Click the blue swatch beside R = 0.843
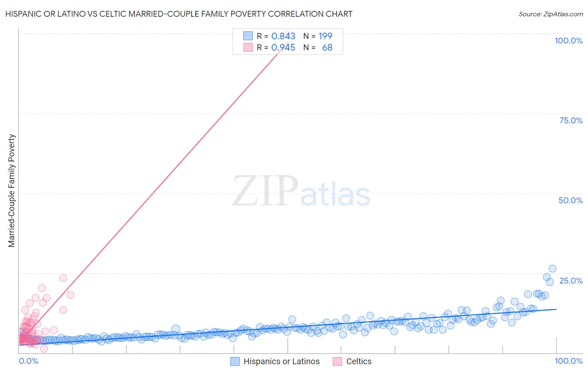Image resolution: width=588 pixels, height=373 pixels. coord(248,36)
